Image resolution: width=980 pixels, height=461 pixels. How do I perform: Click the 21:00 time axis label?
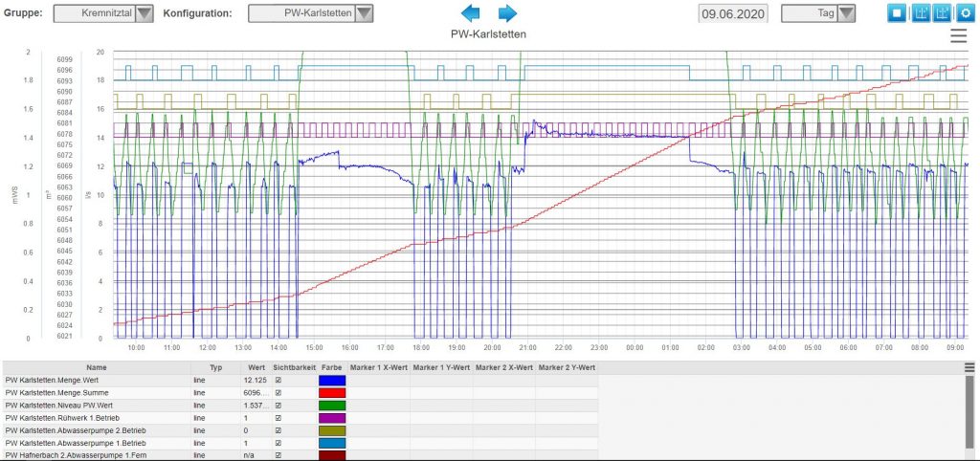tap(528, 346)
